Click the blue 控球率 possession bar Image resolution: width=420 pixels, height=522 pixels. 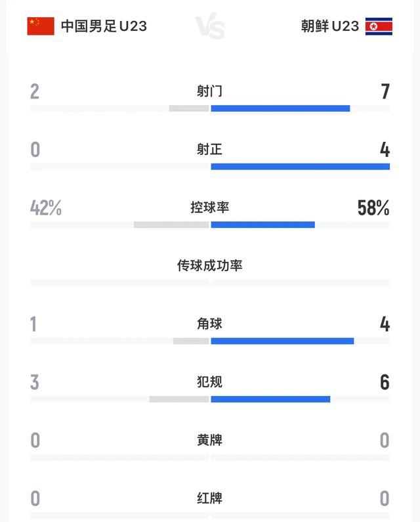coord(262,225)
